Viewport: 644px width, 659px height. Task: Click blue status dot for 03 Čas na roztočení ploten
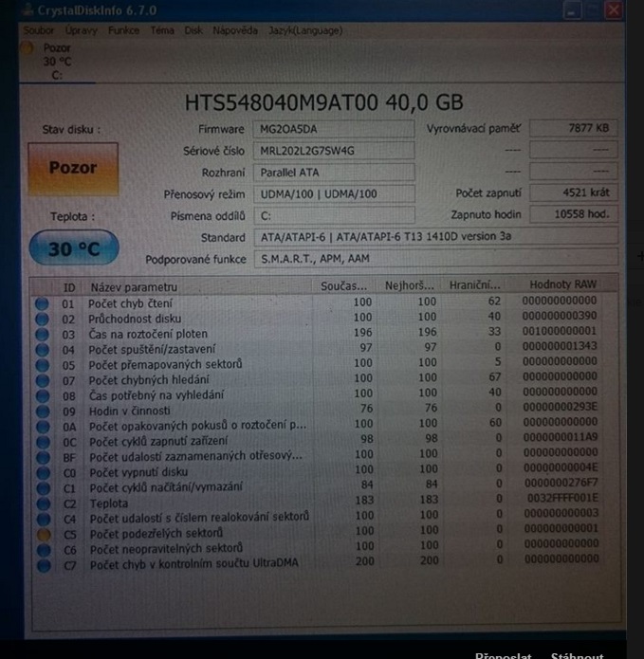point(42,335)
